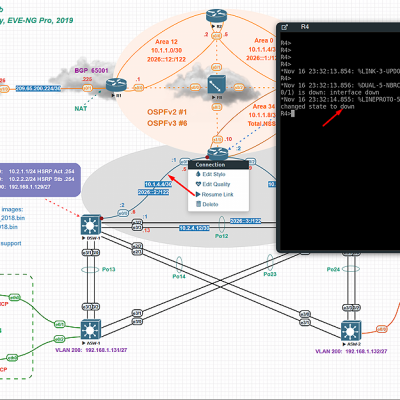This screenshot has width=400, height=400.
Task: Select the ASW-2 switch node
Action: coord(351,331)
